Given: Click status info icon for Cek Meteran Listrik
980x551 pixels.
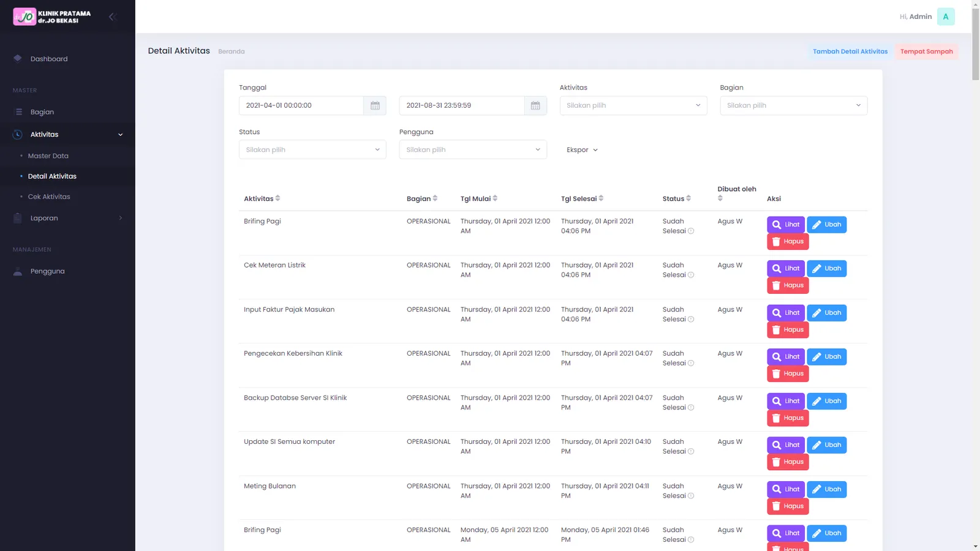Looking at the screenshot, I should (x=691, y=275).
